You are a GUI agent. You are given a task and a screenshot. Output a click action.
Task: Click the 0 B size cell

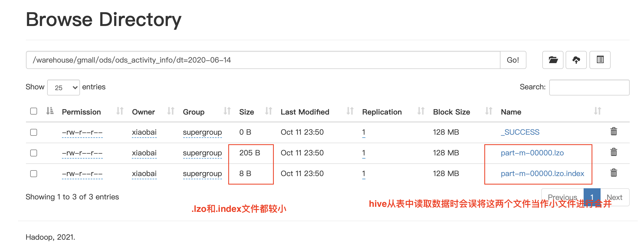245,132
